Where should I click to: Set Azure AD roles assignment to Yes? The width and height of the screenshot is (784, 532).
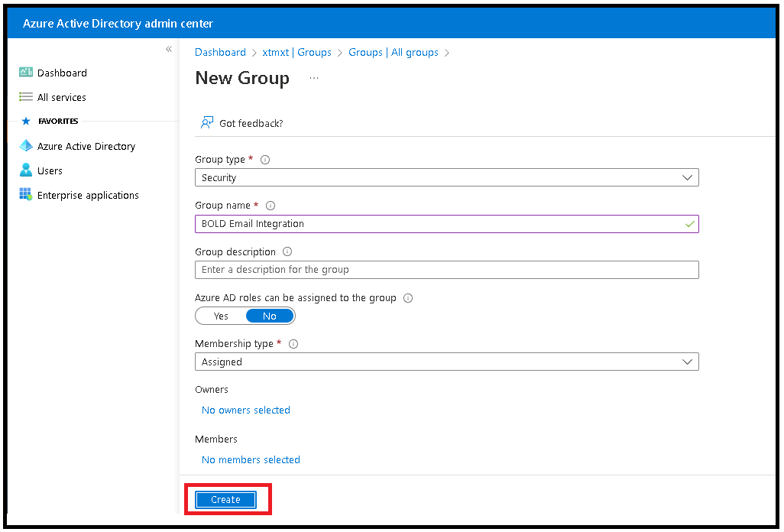(220, 315)
